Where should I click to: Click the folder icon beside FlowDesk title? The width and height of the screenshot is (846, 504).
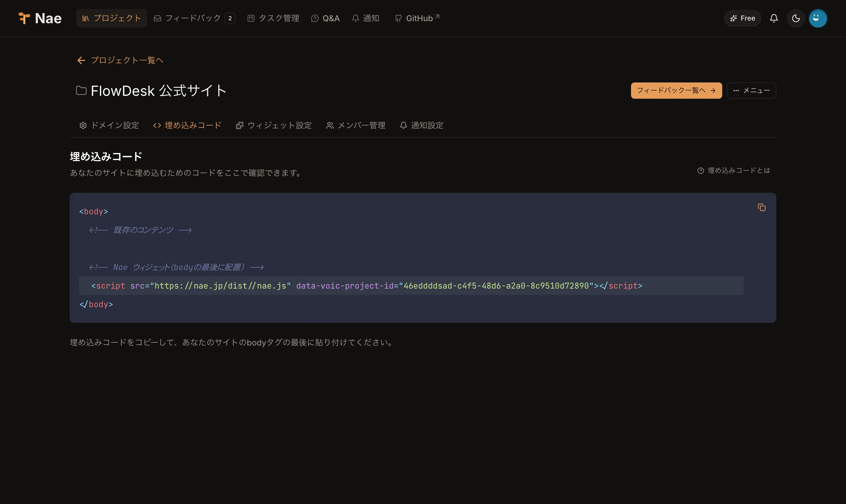click(81, 90)
